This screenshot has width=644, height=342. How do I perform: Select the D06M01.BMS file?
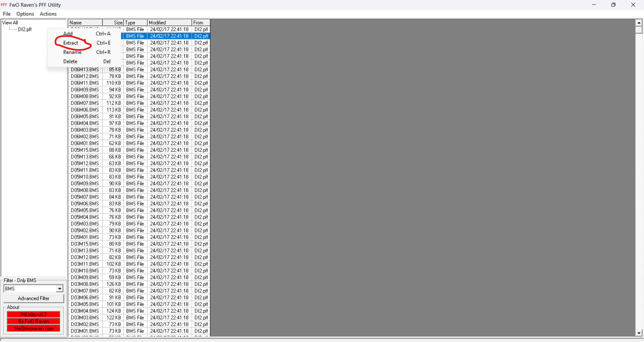click(85, 143)
